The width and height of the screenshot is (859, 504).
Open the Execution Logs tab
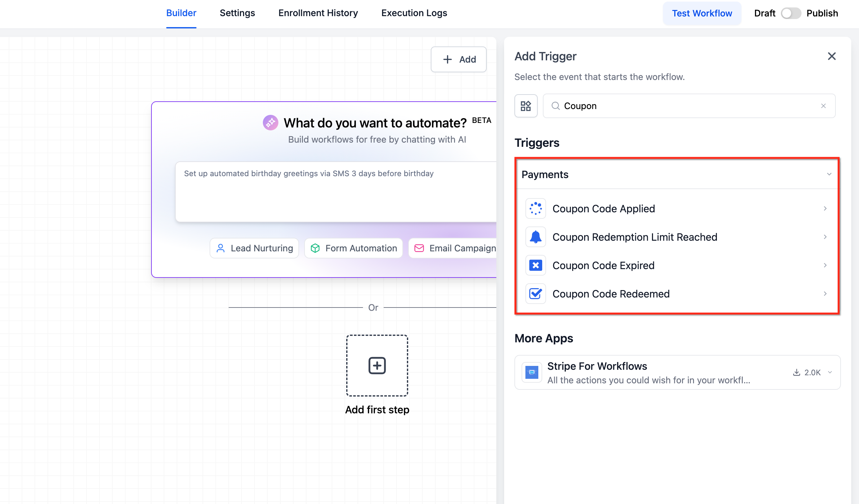tap(414, 13)
